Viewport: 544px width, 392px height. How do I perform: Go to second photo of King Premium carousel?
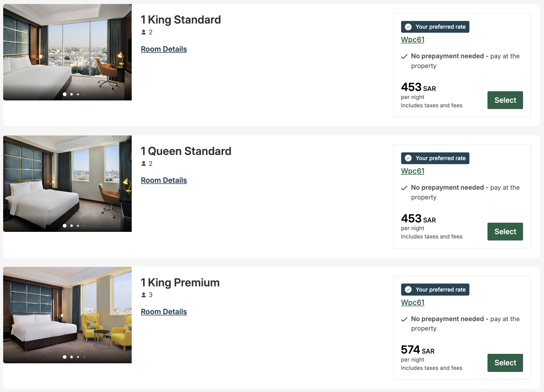tap(71, 357)
